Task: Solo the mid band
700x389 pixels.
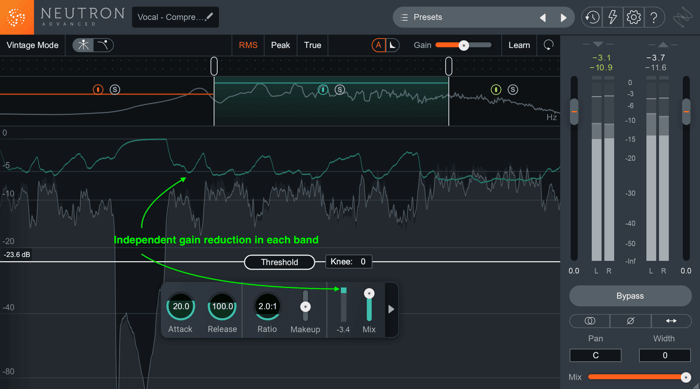Action: point(340,90)
